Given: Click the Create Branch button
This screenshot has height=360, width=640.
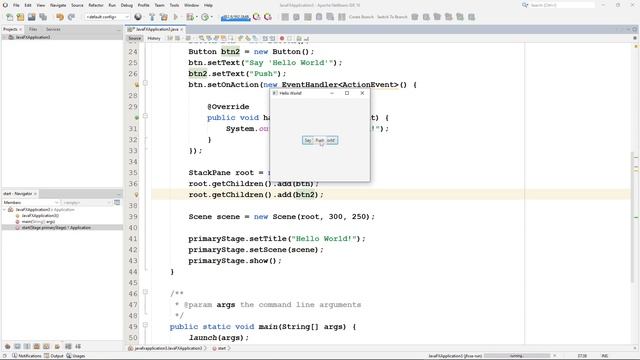Looking at the screenshot, I should (x=361, y=17).
